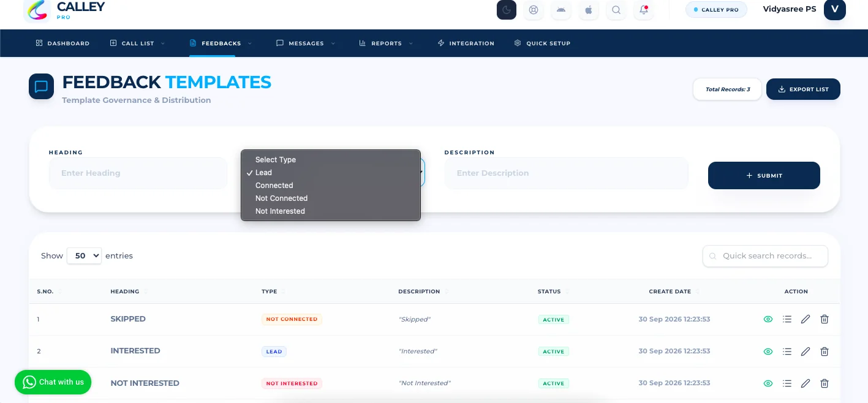Toggle dark mode moon icon
Viewport: 868px width, 403px height.
click(x=507, y=10)
